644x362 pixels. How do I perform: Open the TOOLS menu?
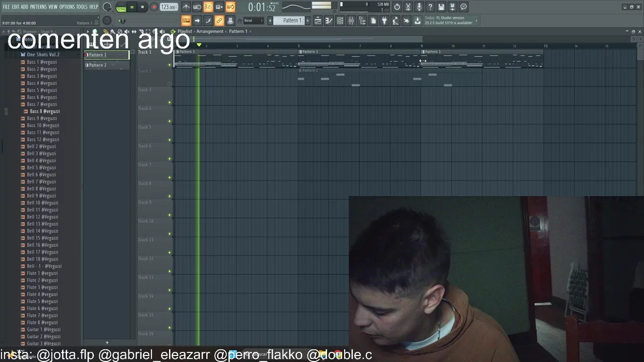coord(82,7)
